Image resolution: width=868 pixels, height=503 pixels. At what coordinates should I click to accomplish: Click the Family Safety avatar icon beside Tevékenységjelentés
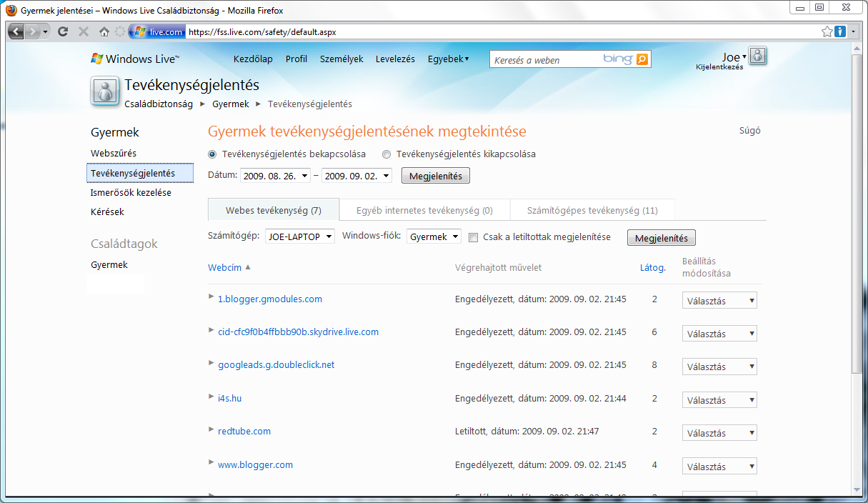(105, 91)
